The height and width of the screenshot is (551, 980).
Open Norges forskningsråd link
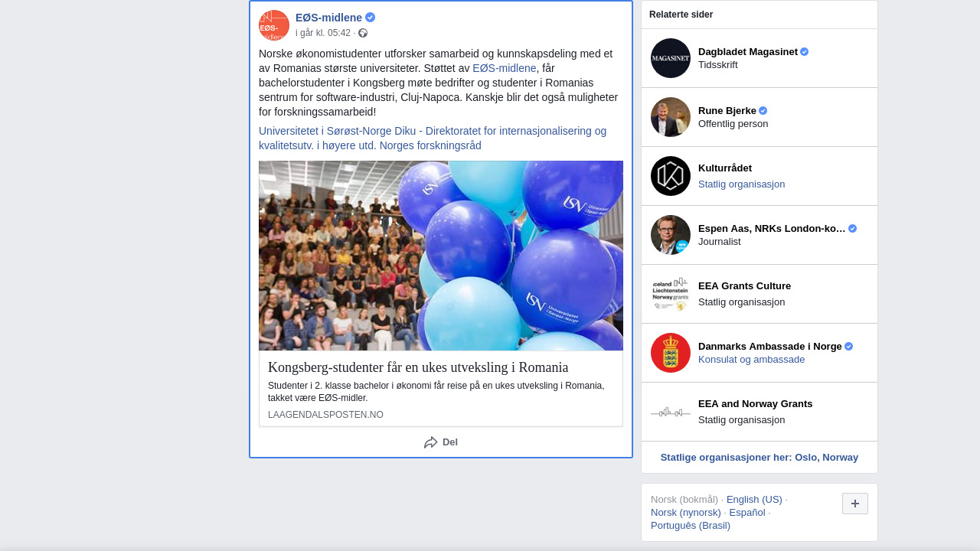(430, 145)
